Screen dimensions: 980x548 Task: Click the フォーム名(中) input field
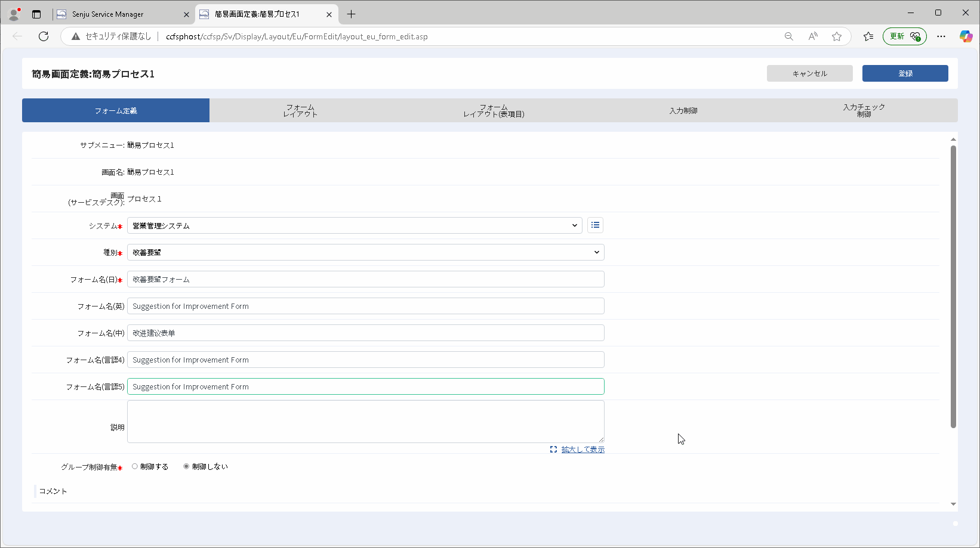pyautogui.click(x=366, y=333)
